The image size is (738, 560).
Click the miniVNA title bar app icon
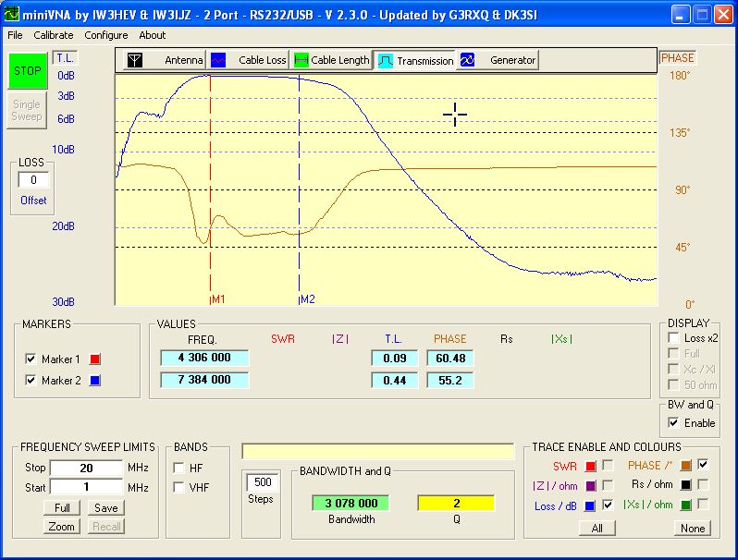pos(11,14)
